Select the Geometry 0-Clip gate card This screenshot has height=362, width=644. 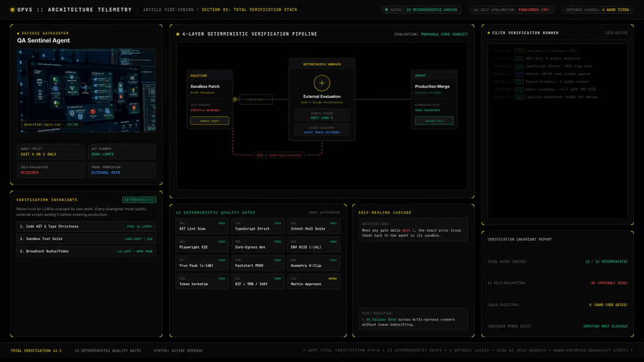coord(314,263)
